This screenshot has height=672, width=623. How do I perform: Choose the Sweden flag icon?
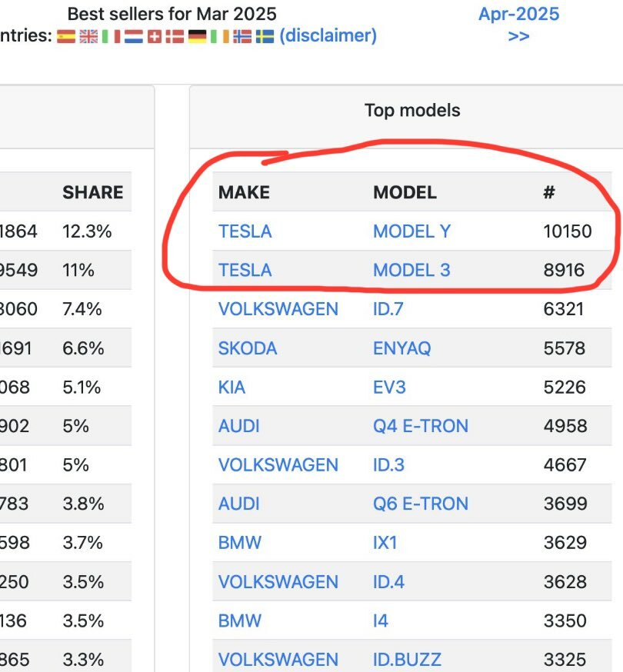[x=265, y=36]
